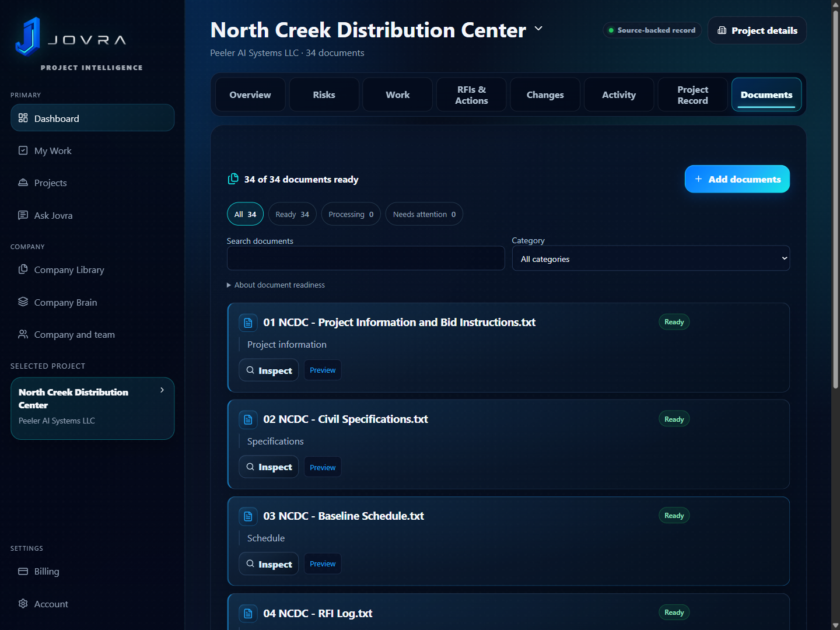Expand About document readiness section
840x630 pixels.
(x=276, y=285)
